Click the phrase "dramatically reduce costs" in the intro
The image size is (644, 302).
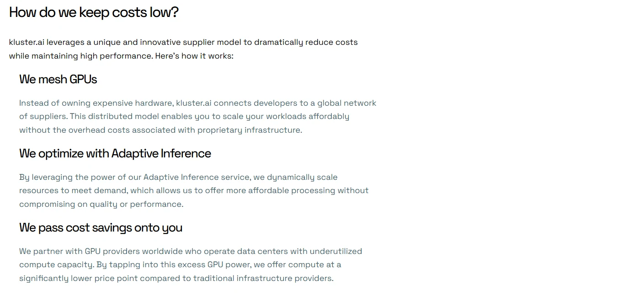click(x=306, y=42)
